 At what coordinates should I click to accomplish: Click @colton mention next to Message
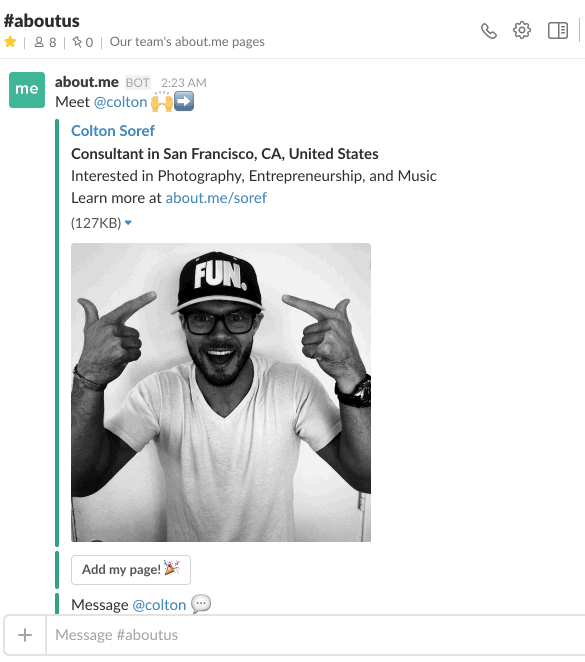point(159,605)
